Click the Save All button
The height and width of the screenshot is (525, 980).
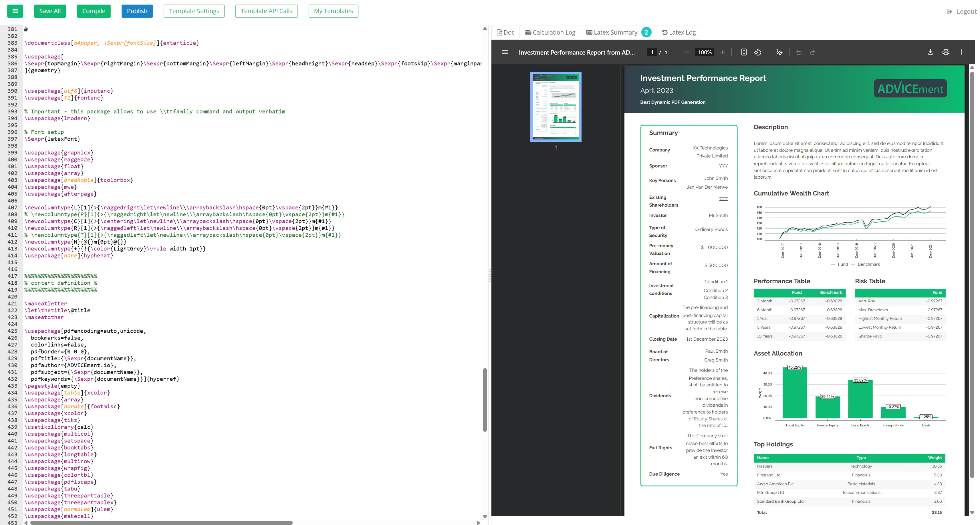click(x=50, y=11)
